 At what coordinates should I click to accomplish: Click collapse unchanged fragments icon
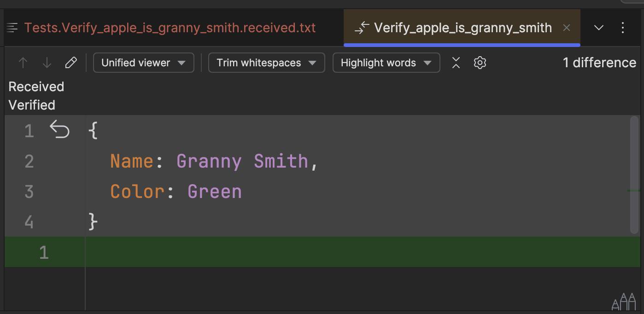point(456,63)
